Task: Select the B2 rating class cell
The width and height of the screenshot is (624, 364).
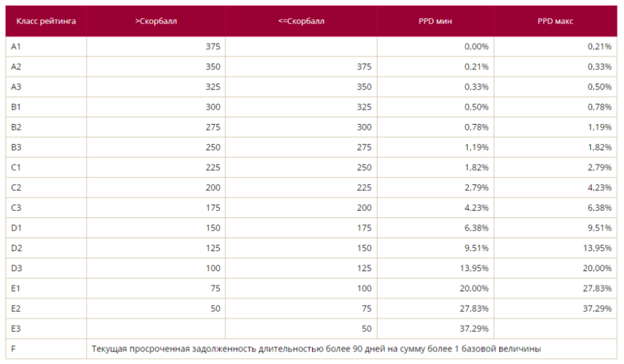Action: 17,127
